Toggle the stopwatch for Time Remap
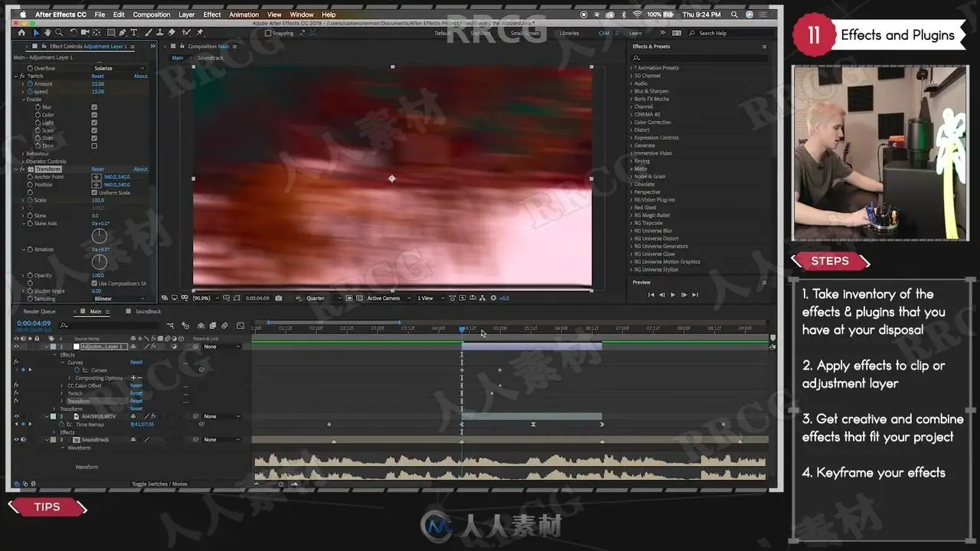 pyautogui.click(x=61, y=424)
